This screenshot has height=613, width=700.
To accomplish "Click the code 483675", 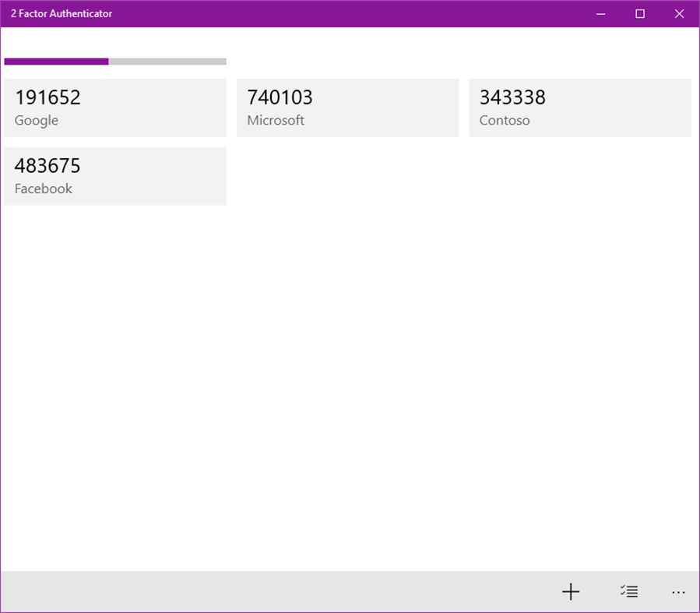I will pos(47,166).
